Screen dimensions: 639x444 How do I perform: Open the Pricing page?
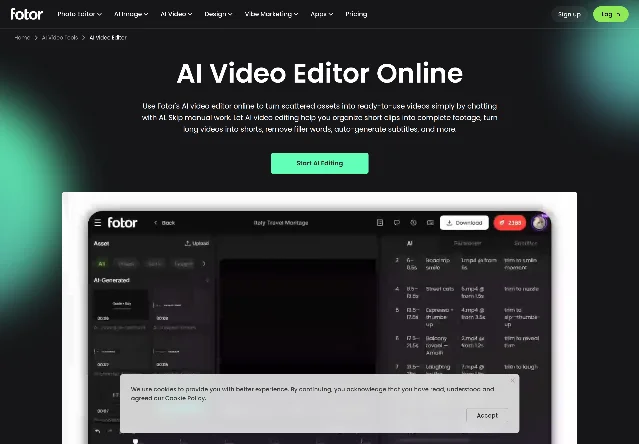(x=356, y=14)
